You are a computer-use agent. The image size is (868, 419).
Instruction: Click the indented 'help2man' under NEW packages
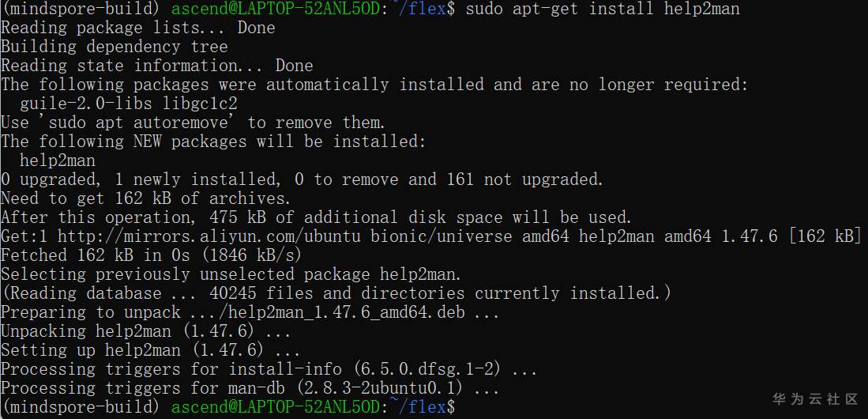click(x=58, y=160)
